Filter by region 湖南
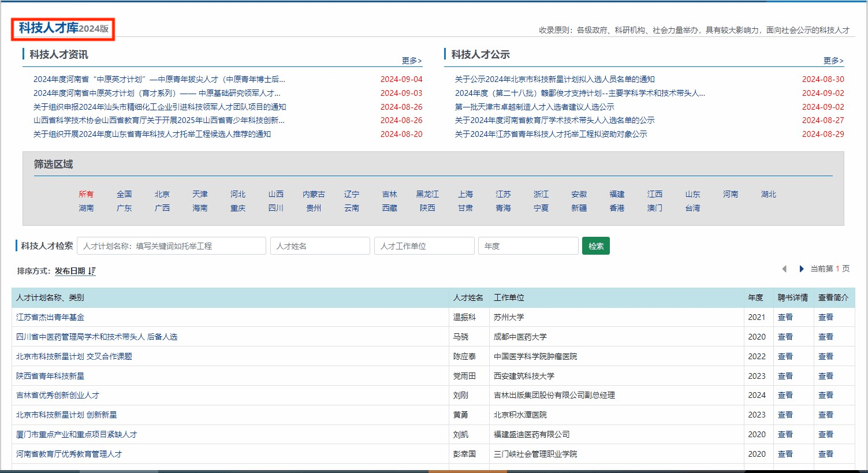The height and width of the screenshot is (473, 868). 86,208
